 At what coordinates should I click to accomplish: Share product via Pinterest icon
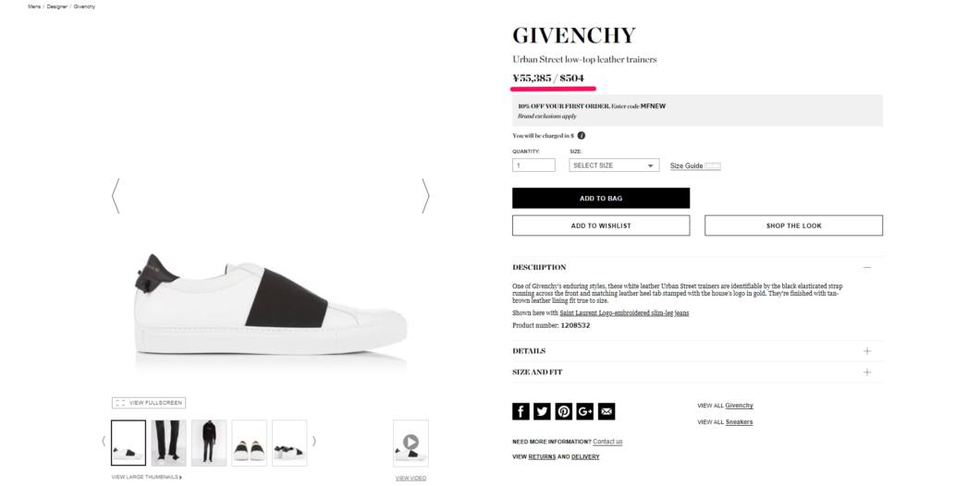pos(564,411)
